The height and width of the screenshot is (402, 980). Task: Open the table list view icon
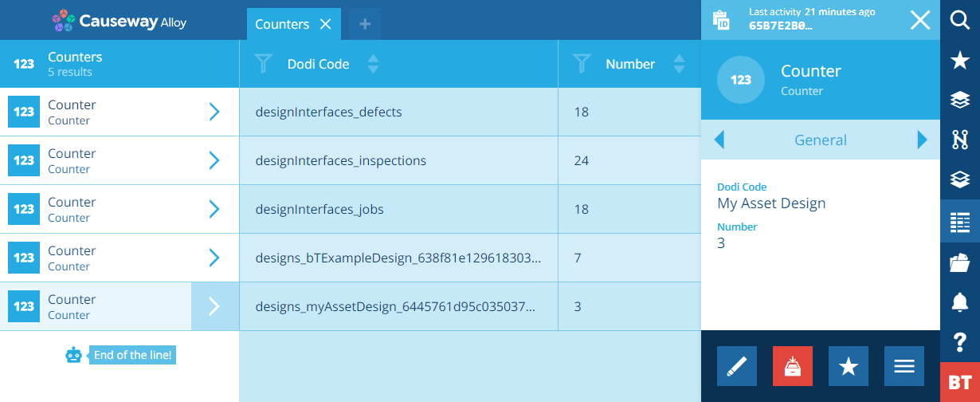[960, 222]
